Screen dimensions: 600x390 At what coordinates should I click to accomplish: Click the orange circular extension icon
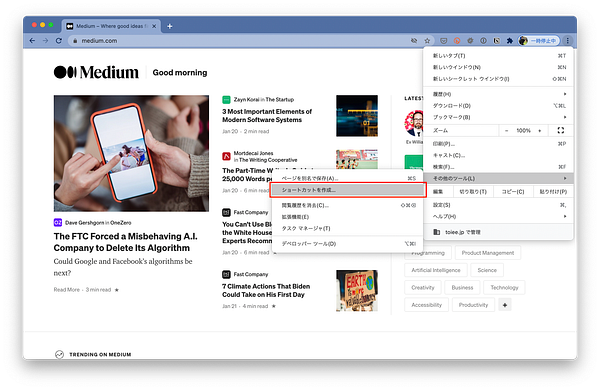pos(457,41)
